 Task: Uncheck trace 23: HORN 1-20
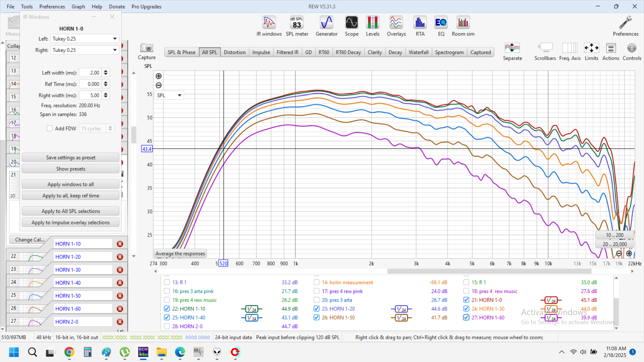316,309
